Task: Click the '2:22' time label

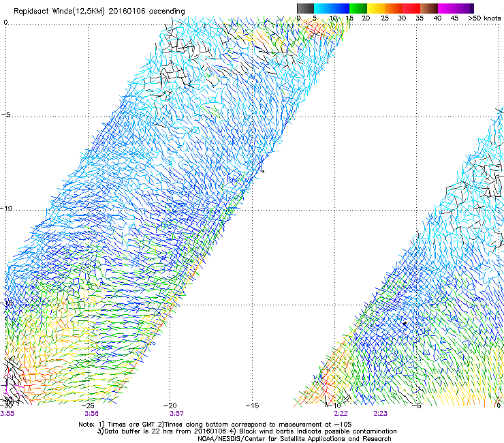Action: 341,414
